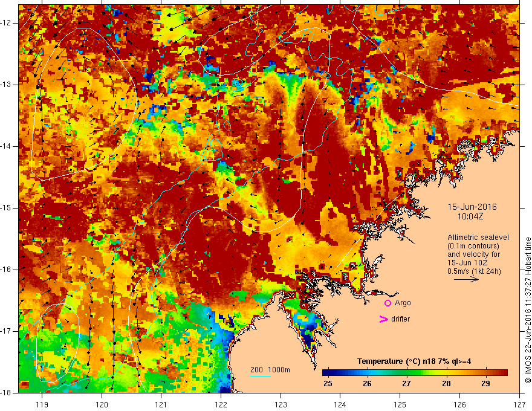The height and width of the screenshot is (411, 532).
Task: Click the -13 latitude axis label
Action: (6, 85)
